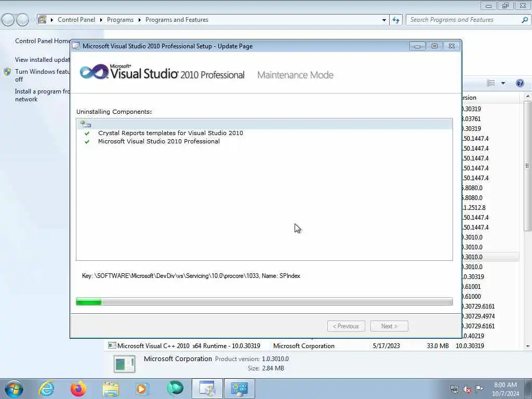This screenshot has height=399, width=532.
Task: Click Microsoft Corporation publisher cell
Action: (303, 345)
